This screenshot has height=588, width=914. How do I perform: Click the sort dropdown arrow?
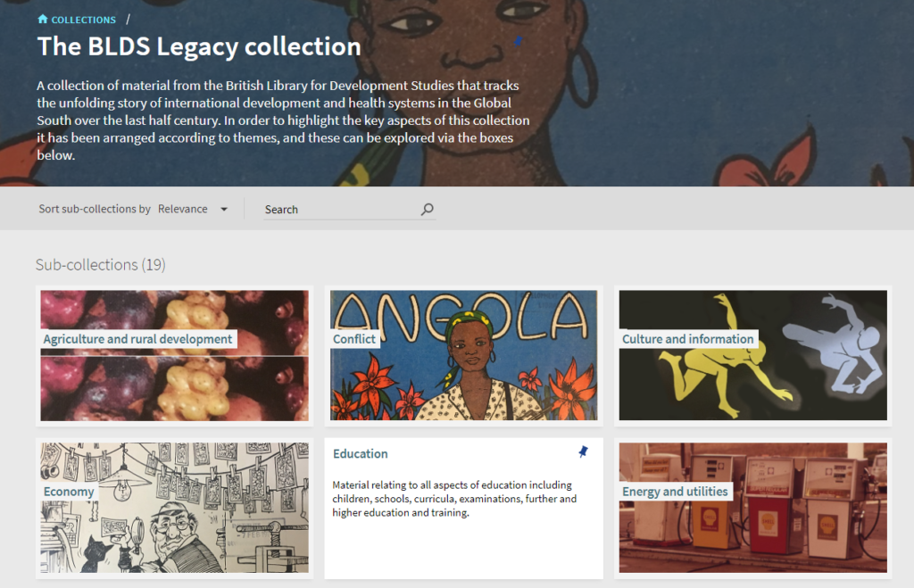click(224, 209)
